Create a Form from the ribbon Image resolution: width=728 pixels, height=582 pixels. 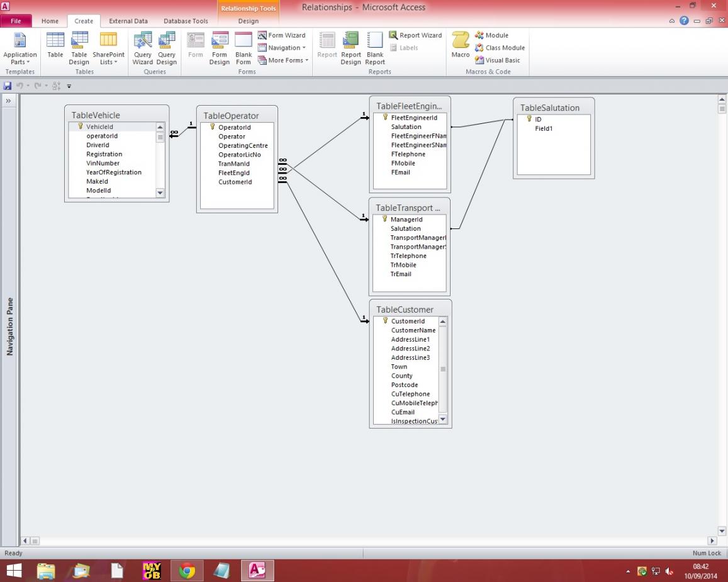tap(196, 45)
